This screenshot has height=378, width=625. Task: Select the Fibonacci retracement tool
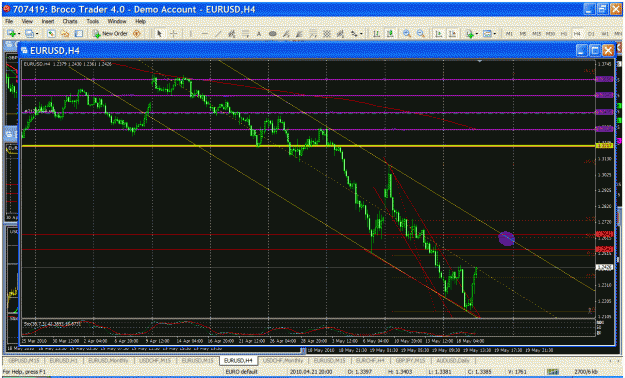(246, 34)
